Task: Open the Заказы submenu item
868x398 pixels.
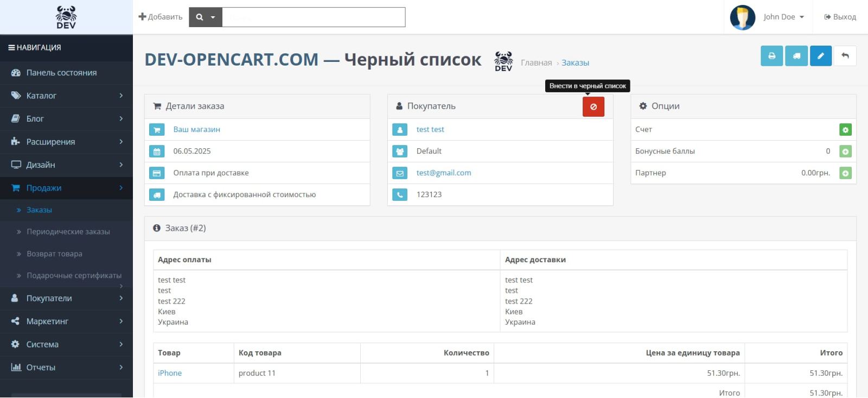Action: tap(66, 210)
